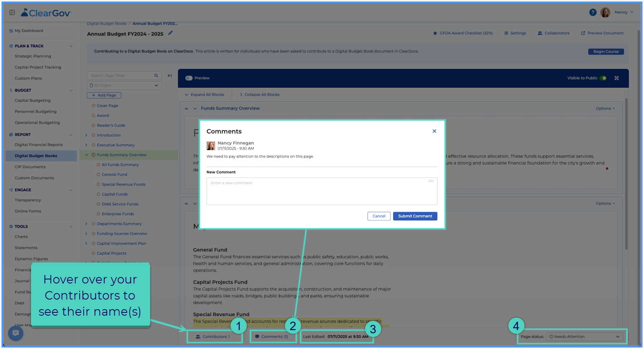Expand the Introduction tree node
The width and height of the screenshot is (644, 349).
[x=86, y=135]
